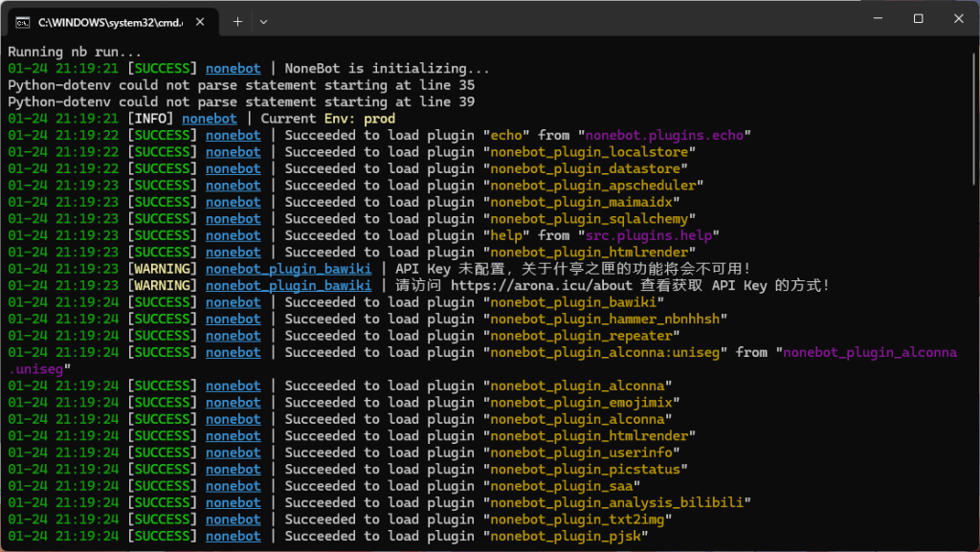This screenshot has width=980, height=552.
Task: Open nonebot link on picstatus plugin line
Action: tap(234, 470)
